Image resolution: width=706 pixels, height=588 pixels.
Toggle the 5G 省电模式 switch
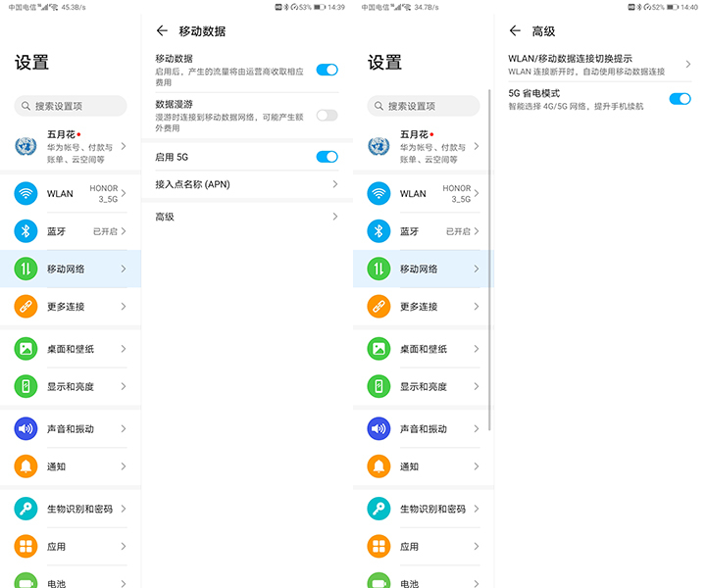680,99
